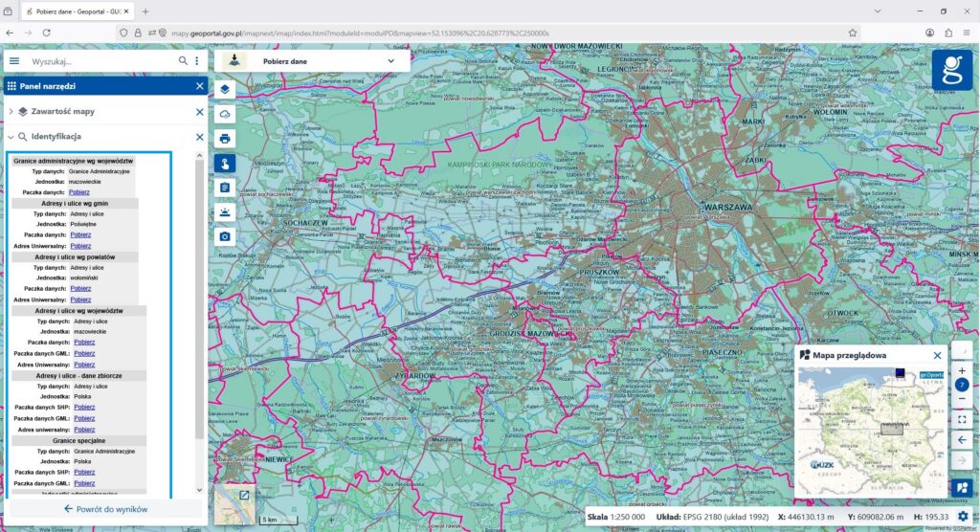Click the map layers toolbar icon
The width and height of the screenshot is (980, 532).
pos(225,89)
